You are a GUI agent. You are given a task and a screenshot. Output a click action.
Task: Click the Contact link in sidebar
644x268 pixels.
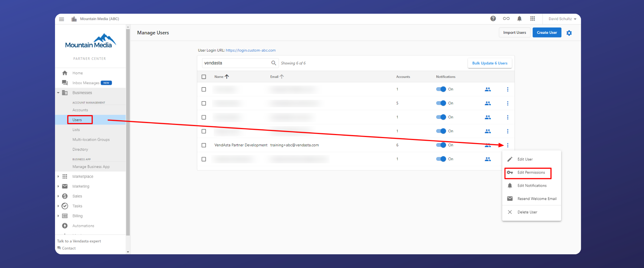click(x=66, y=248)
